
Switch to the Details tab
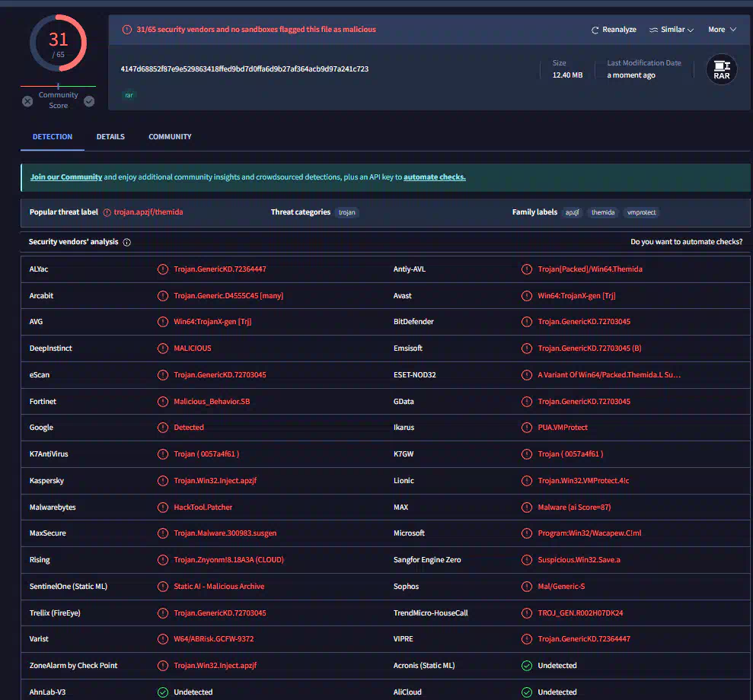[110, 137]
